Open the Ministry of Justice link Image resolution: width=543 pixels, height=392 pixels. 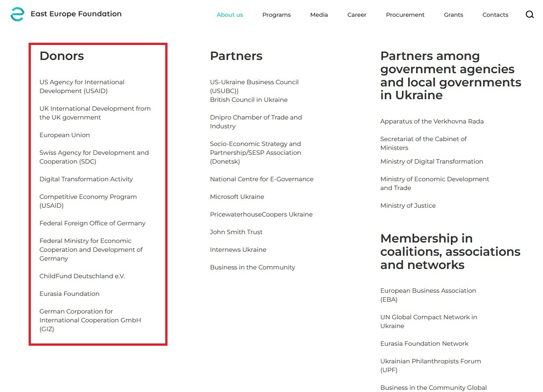click(x=408, y=205)
